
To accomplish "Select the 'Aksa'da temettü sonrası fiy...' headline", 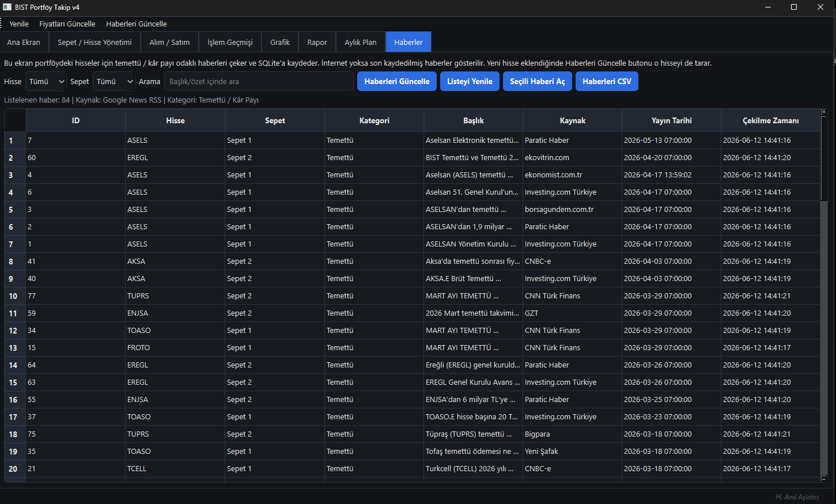I will click(x=474, y=262).
